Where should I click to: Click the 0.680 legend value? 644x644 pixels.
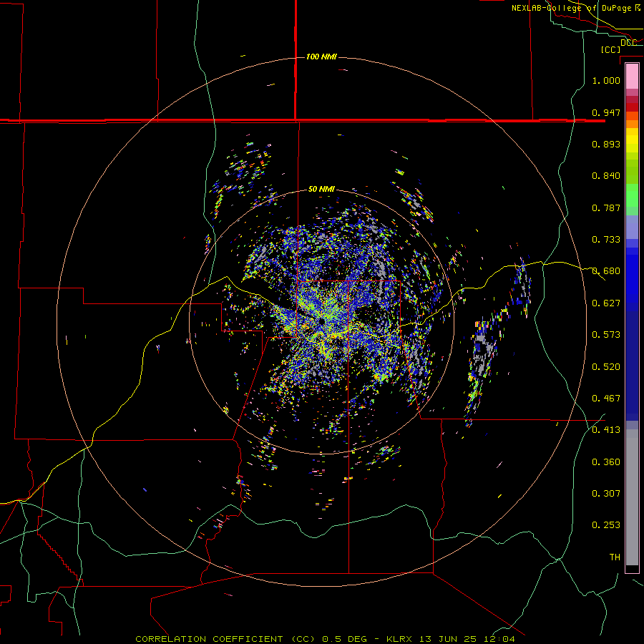coord(606,271)
